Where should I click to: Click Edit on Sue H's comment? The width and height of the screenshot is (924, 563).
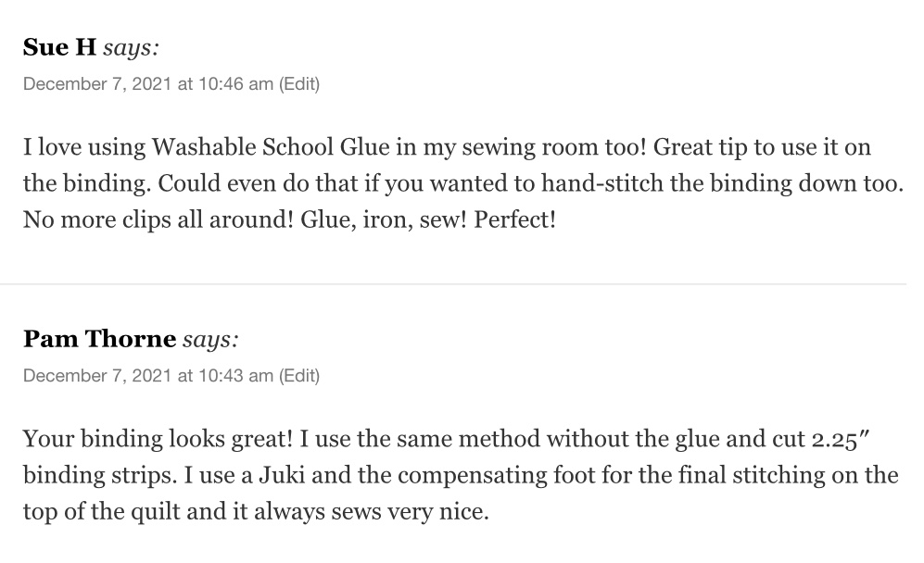point(299,84)
